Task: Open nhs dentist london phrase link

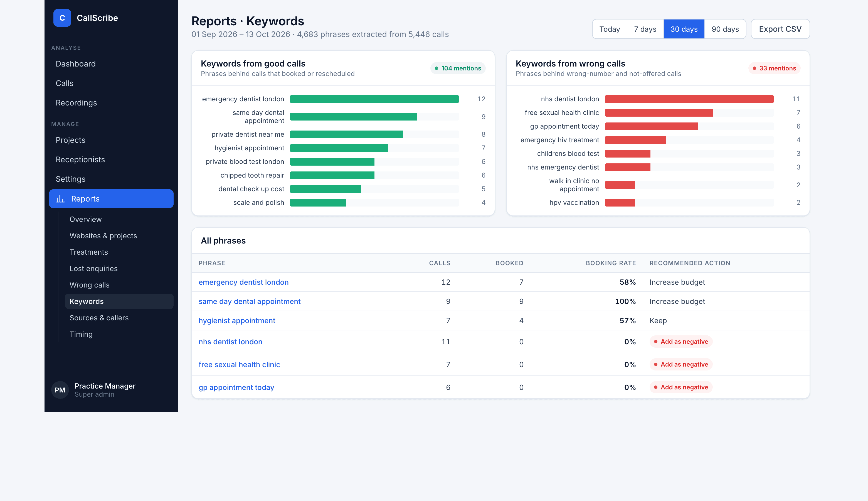Action: tap(230, 342)
